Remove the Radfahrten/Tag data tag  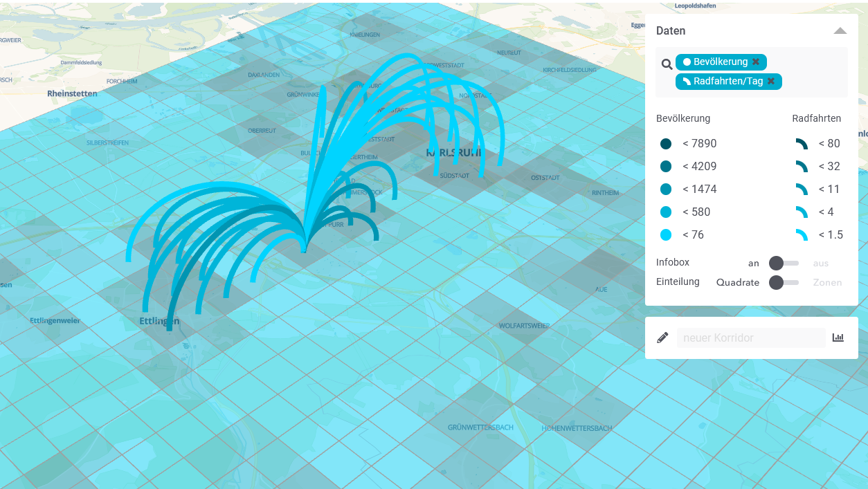(771, 82)
